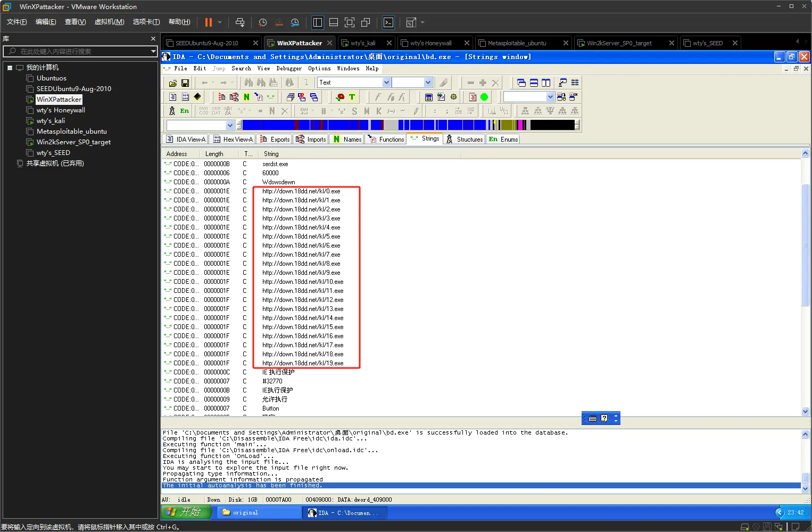Viewport: 812px width, 532px height.
Task: Open VMware 文件(F) menu
Action: pos(16,22)
